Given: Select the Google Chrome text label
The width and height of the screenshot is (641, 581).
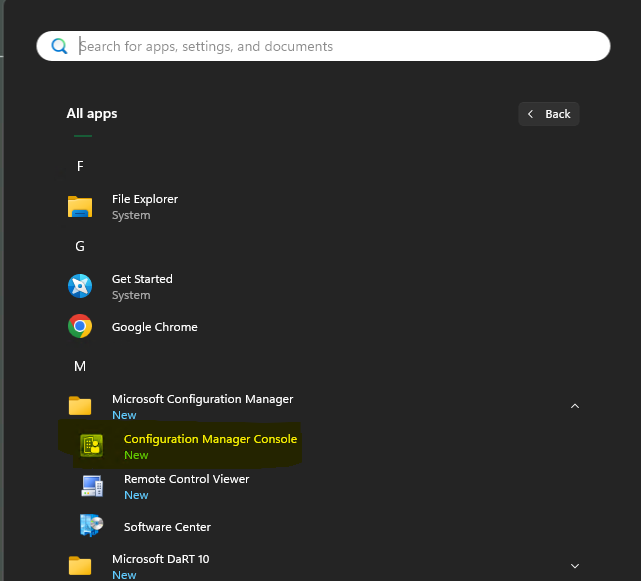Looking at the screenshot, I should point(155,327).
